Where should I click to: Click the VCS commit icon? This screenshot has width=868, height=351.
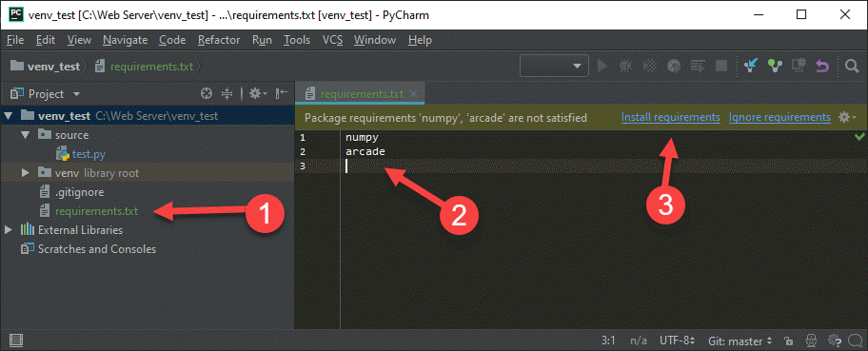pos(775,67)
